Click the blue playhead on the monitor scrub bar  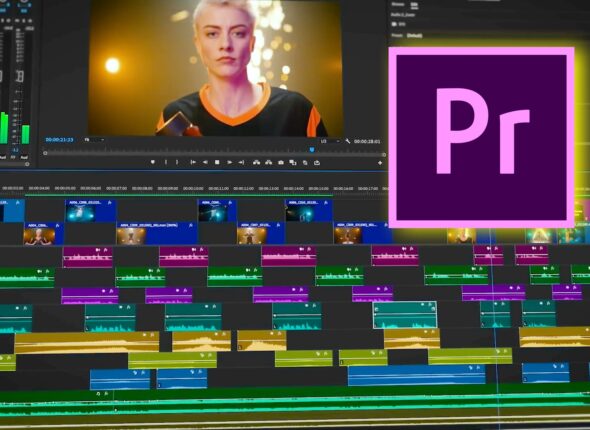click(312, 150)
